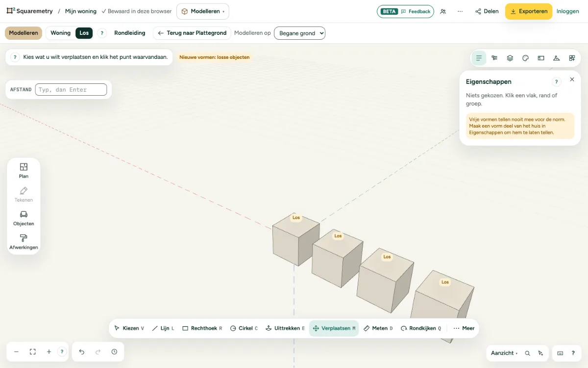
Task: Open the terrain mountain panel icon
Action: [x=556, y=58]
